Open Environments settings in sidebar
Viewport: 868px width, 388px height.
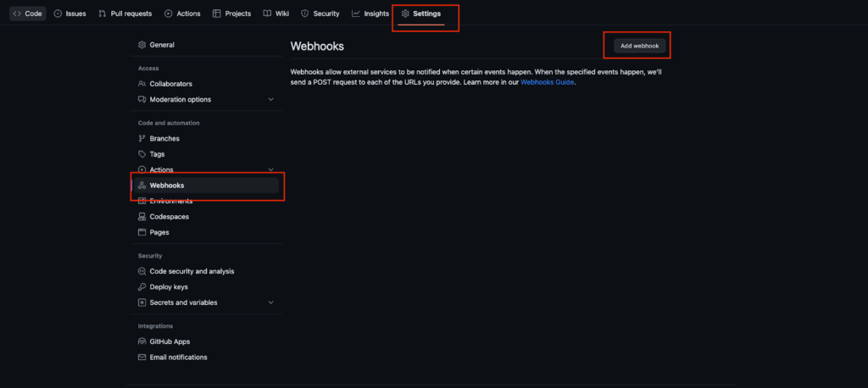pyautogui.click(x=170, y=201)
